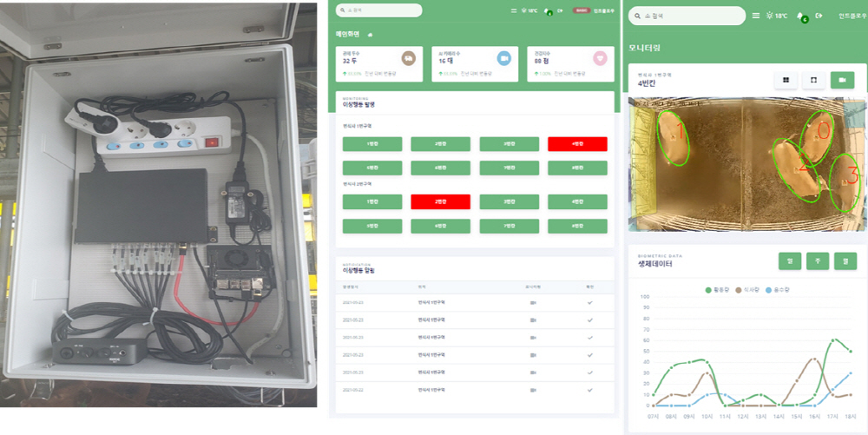Open 8번칸 stall in 1번구역
This screenshot has height=435, width=868.
click(x=577, y=168)
